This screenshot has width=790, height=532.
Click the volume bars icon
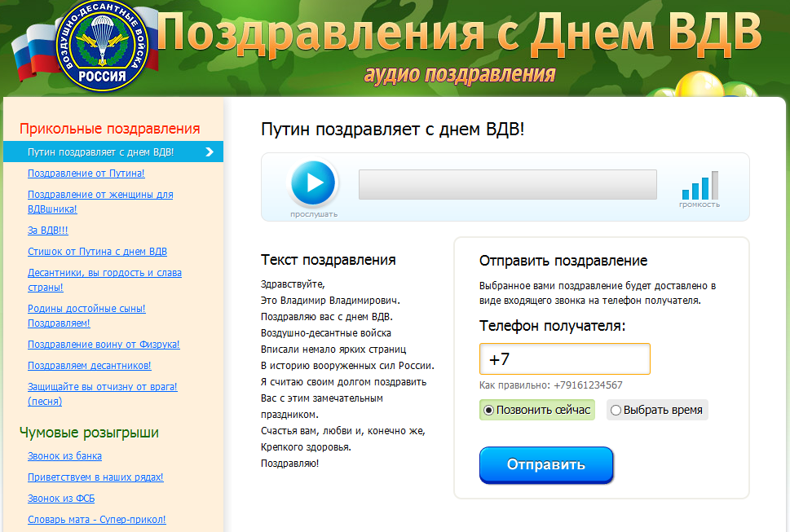[700, 186]
